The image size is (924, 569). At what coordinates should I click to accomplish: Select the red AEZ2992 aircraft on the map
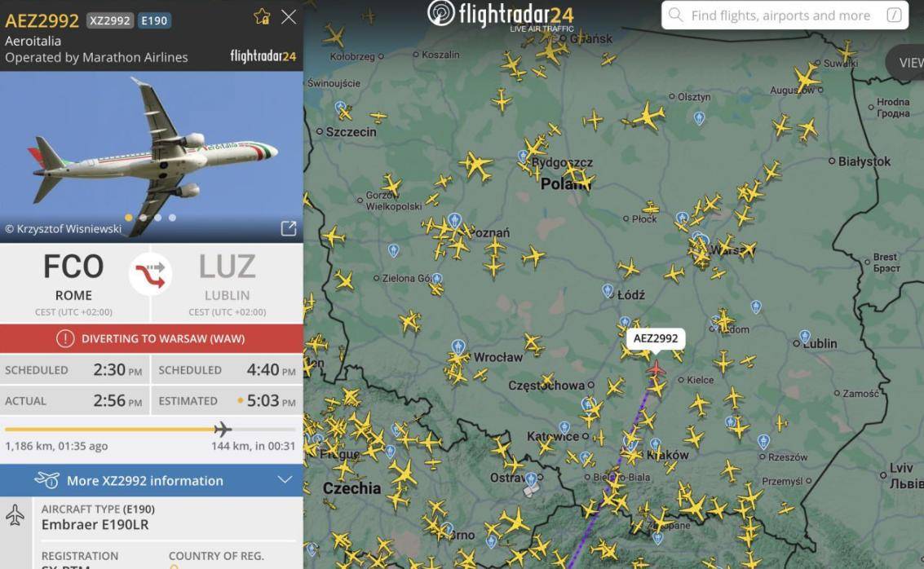click(x=655, y=368)
